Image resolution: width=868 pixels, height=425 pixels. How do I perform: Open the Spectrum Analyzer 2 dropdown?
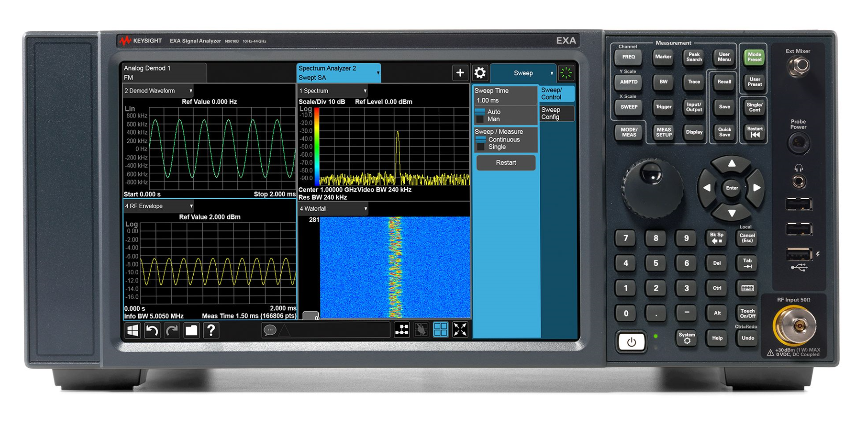tap(378, 72)
